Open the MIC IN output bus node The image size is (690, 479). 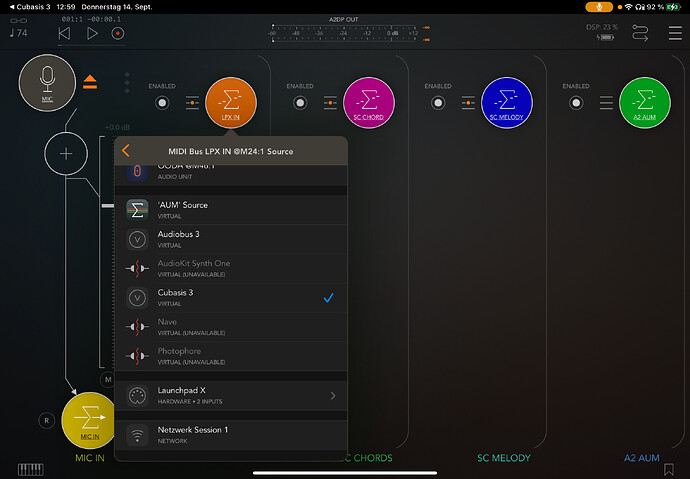pyautogui.click(x=89, y=420)
